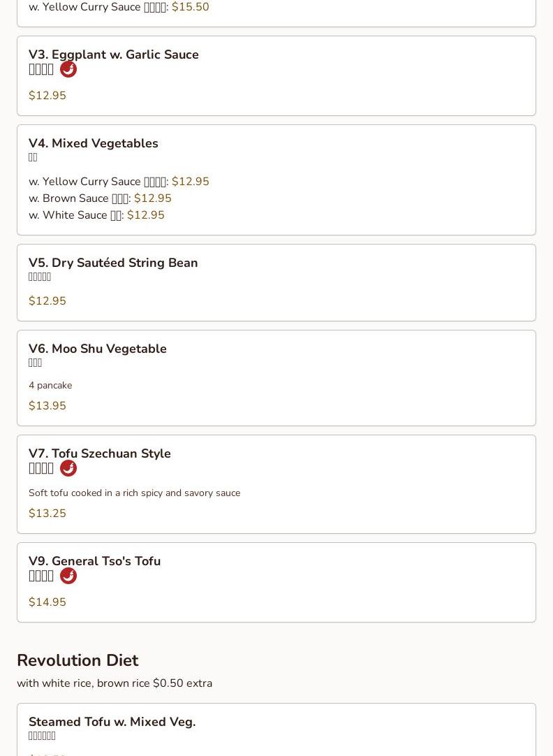Select the V4. Mixed Vegetables title
The height and width of the screenshot is (756, 553).
tap(94, 143)
